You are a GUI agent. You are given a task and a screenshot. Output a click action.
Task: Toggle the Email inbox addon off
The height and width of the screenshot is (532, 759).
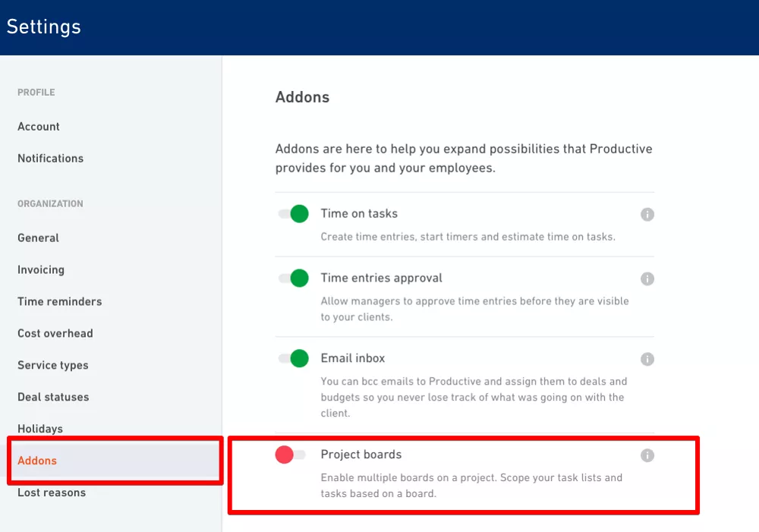coord(293,358)
